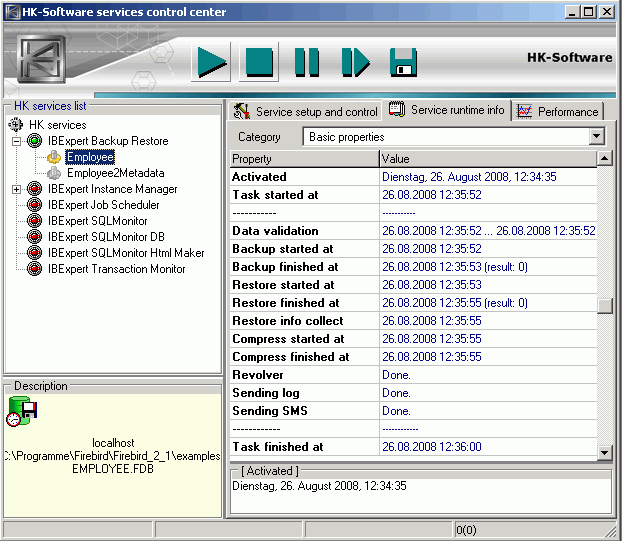Select IBExpert Transaction Monitor in the tree
Image resolution: width=622 pixels, height=541 pixels.
117,269
